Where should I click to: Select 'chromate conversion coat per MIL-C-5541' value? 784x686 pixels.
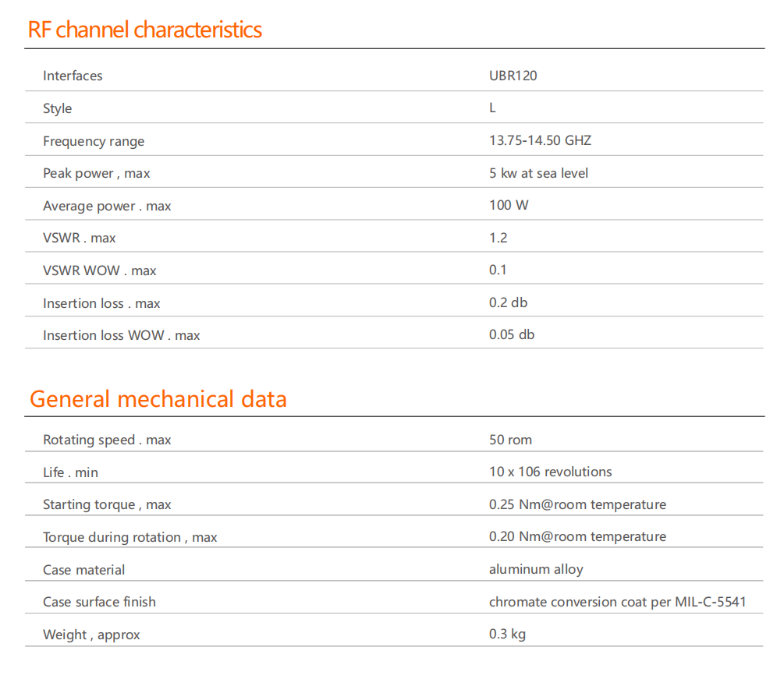(x=618, y=602)
